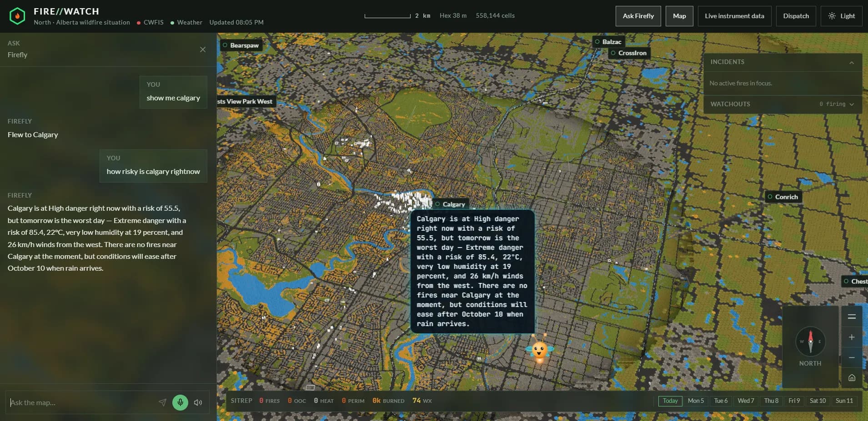The height and width of the screenshot is (421, 868).
Task: Click the Bearspaw place marker
Action: click(x=241, y=45)
